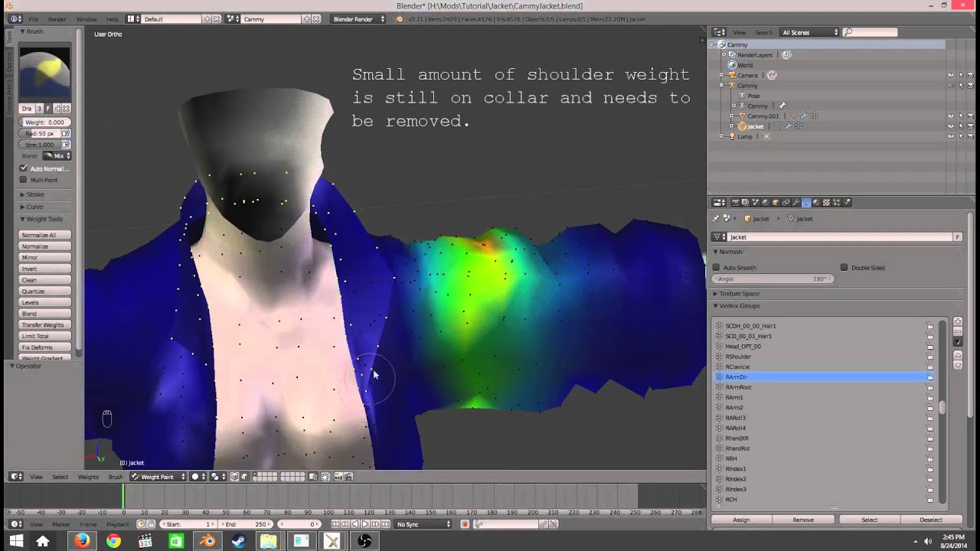Open the Weight Paint mode dropdown
This screenshot has height=551, width=980.
point(158,477)
